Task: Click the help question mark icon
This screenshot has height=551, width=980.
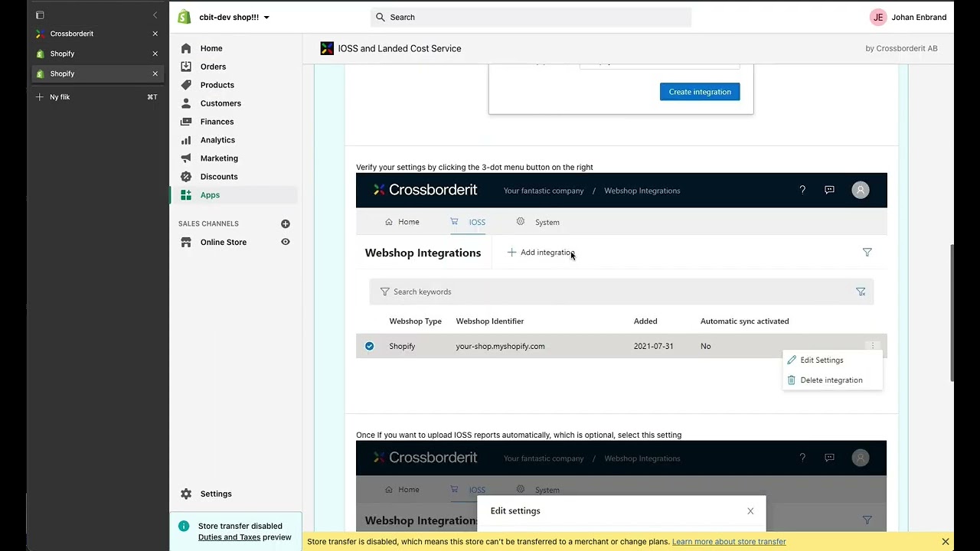Action: (802, 190)
